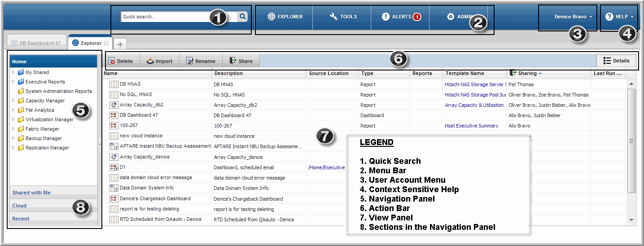
Task: Select the Executive Reports shared folder icon
Action: pos(21,82)
